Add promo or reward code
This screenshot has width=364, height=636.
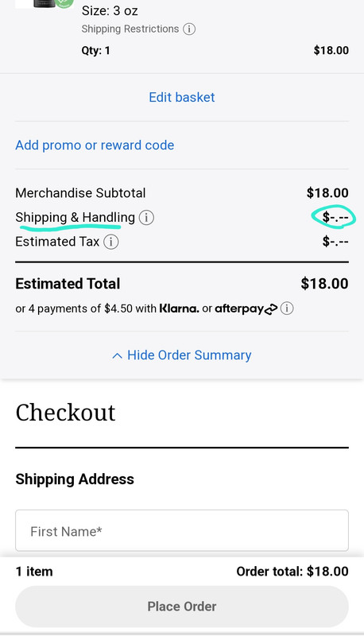(x=95, y=145)
